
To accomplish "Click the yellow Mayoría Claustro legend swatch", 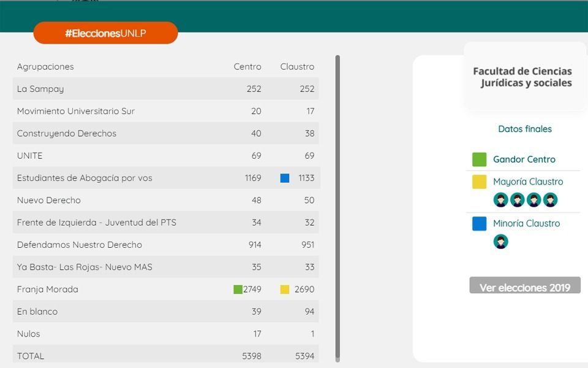I will point(479,182).
